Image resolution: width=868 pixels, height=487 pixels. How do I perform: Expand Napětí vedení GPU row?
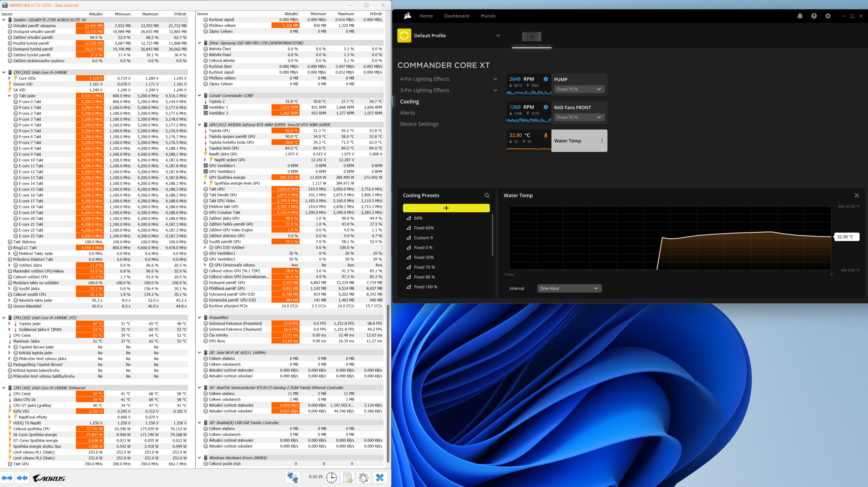205,160
